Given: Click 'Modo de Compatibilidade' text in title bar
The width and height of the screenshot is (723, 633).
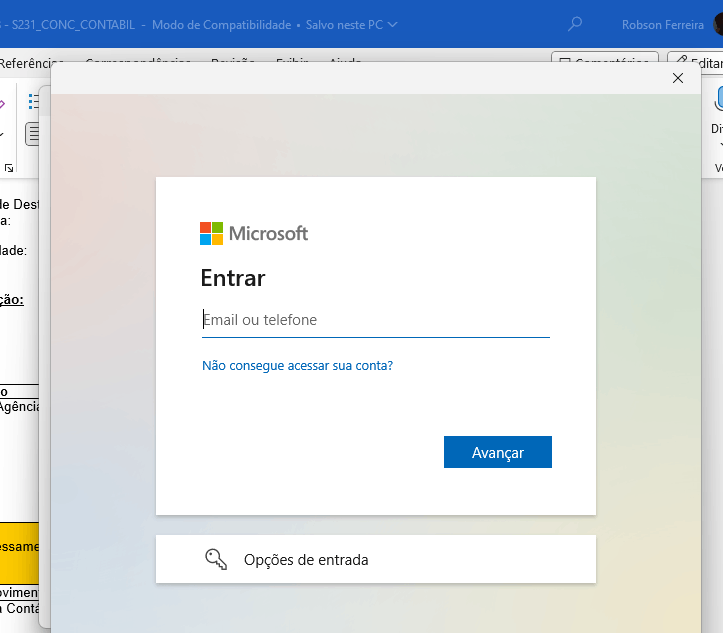Looking at the screenshot, I should coord(222,25).
